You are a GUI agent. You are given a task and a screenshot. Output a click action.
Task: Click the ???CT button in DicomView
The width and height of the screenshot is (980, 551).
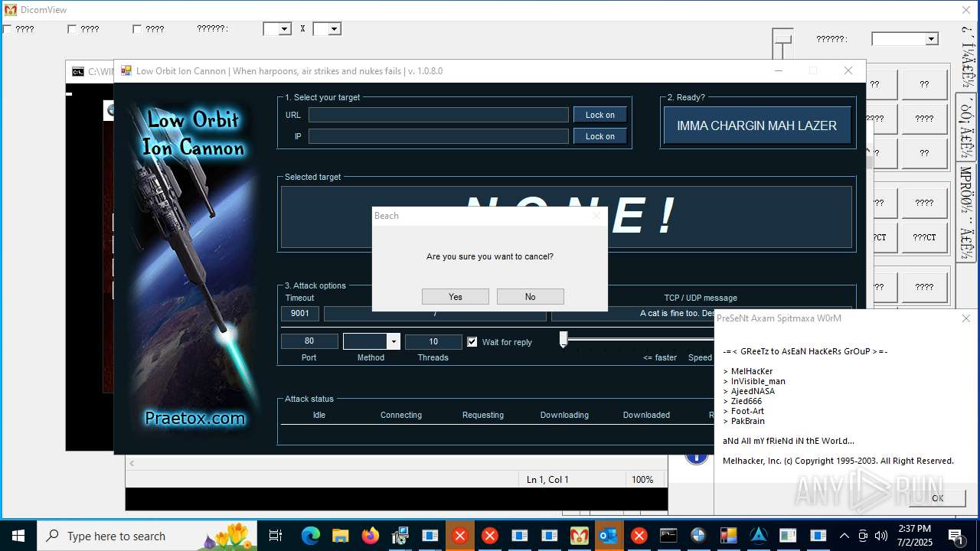pyautogui.click(x=924, y=237)
